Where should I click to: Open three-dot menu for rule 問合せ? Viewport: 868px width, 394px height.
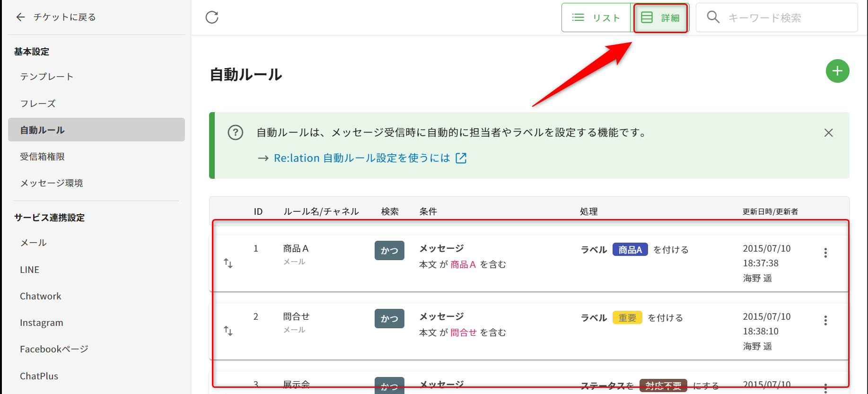pyautogui.click(x=825, y=321)
